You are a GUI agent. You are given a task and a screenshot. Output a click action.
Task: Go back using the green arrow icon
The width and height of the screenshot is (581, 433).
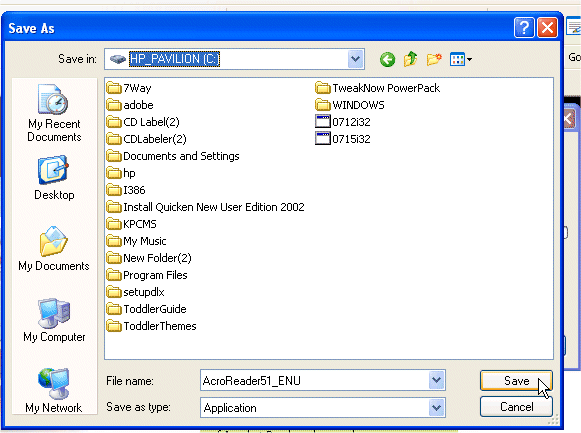pyautogui.click(x=387, y=59)
